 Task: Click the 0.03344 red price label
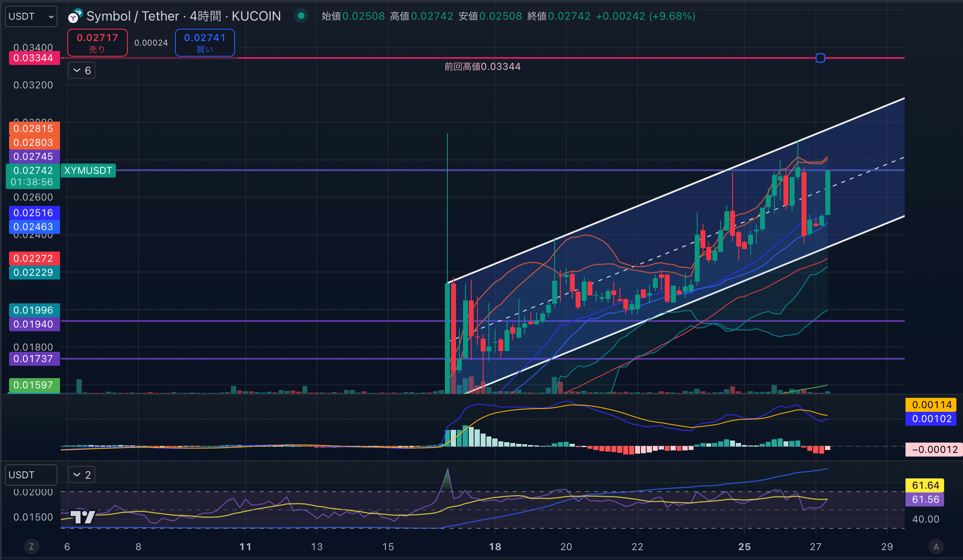click(34, 58)
